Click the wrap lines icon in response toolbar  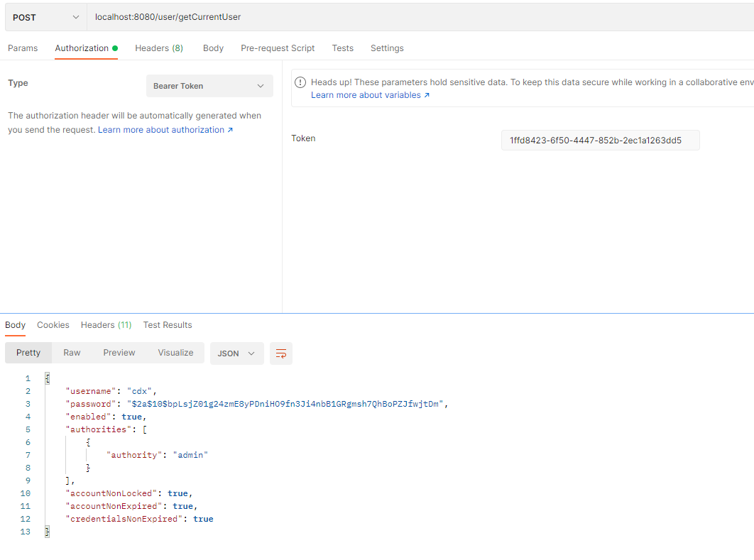click(281, 353)
